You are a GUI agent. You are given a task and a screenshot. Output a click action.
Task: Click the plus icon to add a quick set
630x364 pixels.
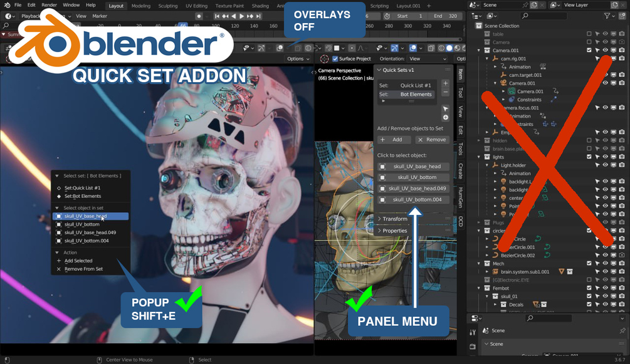click(446, 83)
